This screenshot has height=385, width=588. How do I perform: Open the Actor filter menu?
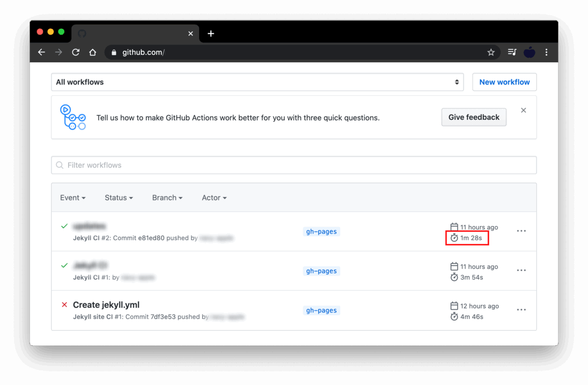point(213,198)
